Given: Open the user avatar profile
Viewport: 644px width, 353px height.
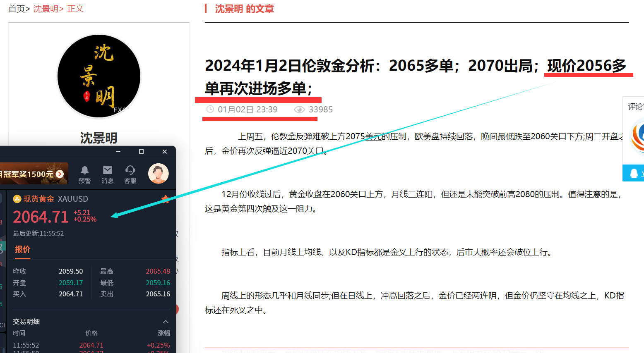Looking at the screenshot, I should (159, 173).
